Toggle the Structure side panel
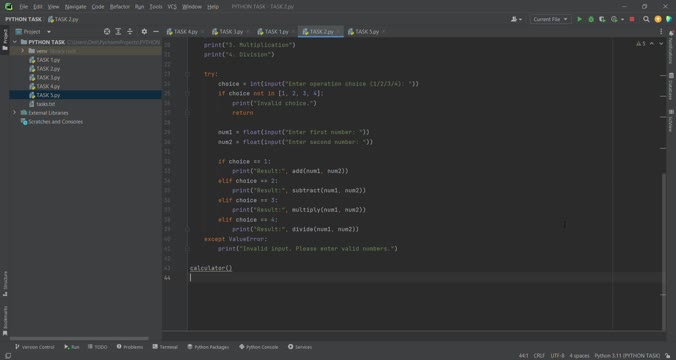 point(5,284)
